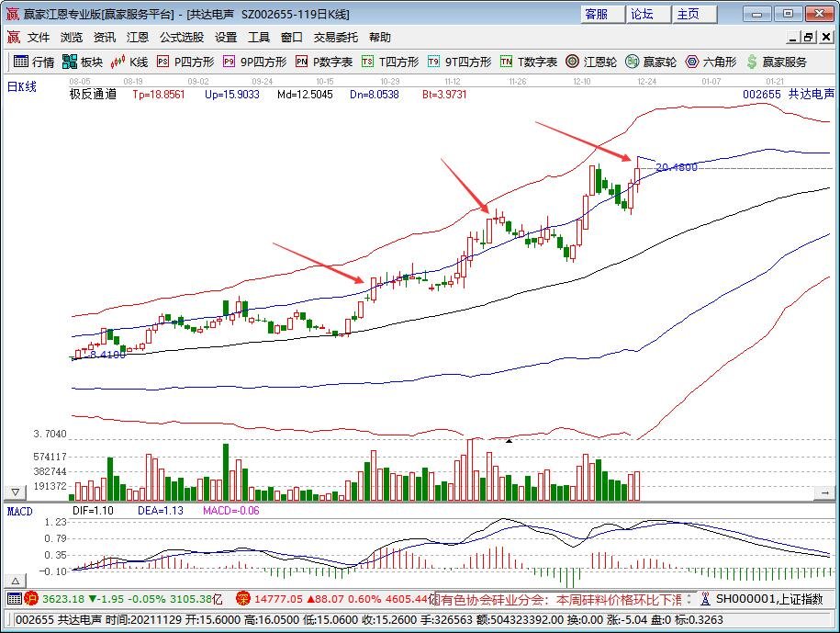Click the 3623.18 Shanghai index value
This screenshot has height=633, width=840.
(63, 599)
